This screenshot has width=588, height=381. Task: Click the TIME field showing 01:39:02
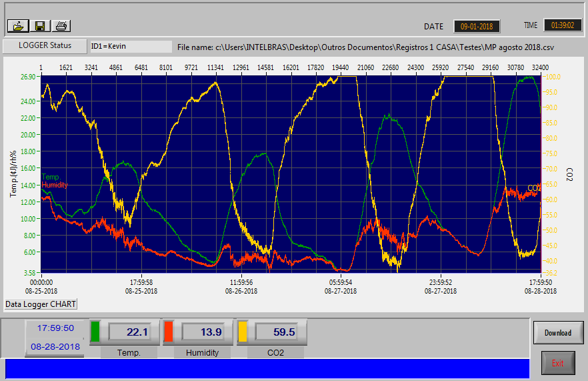(562, 25)
